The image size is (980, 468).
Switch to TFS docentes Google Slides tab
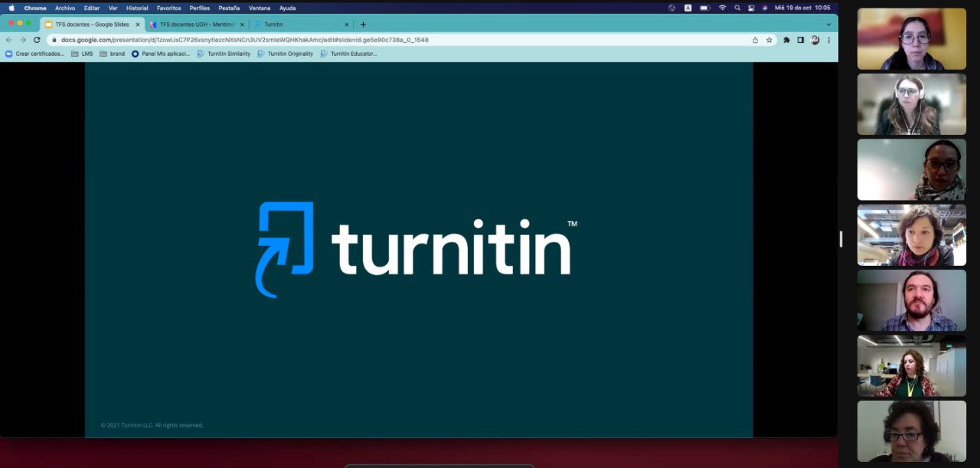93,25
